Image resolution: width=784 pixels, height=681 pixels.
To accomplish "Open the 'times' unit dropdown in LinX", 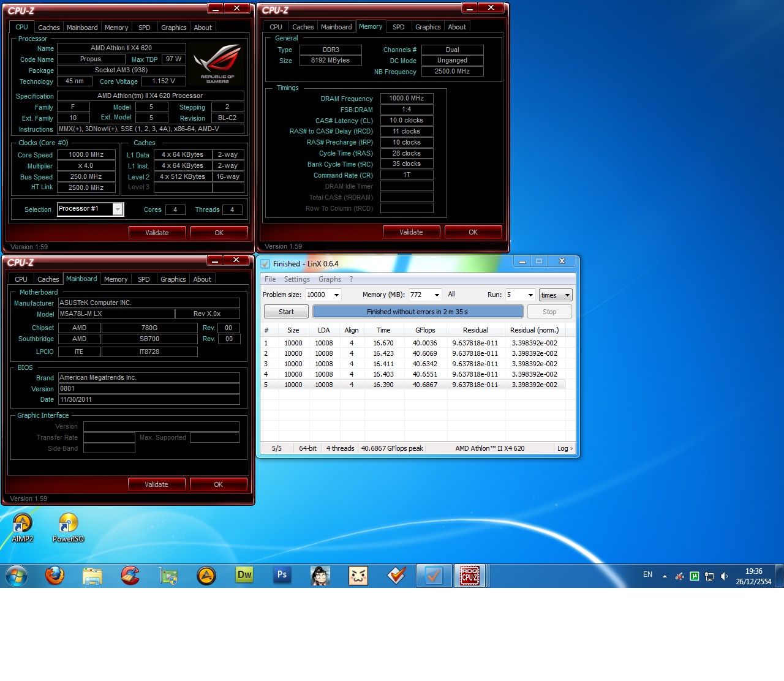I will click(x=556, y=295).
